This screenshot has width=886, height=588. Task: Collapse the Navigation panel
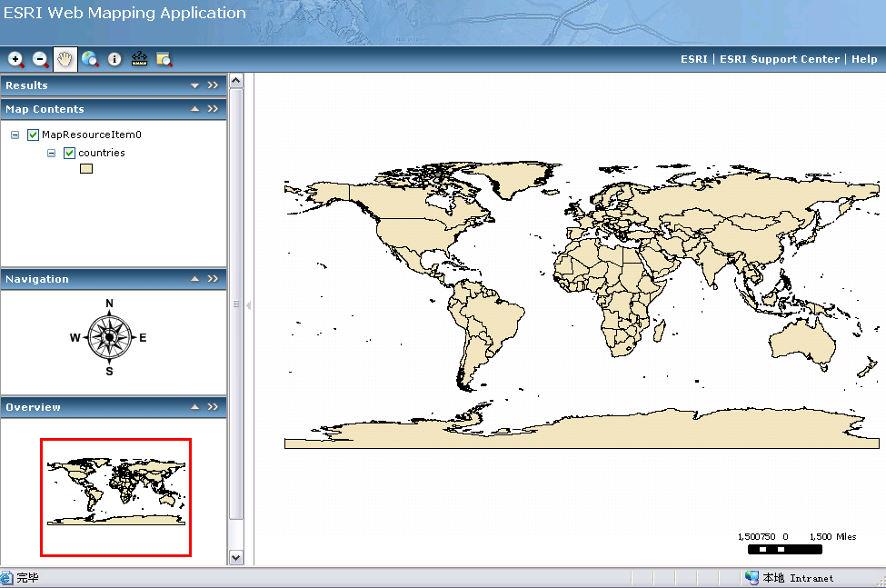(194, 279)
